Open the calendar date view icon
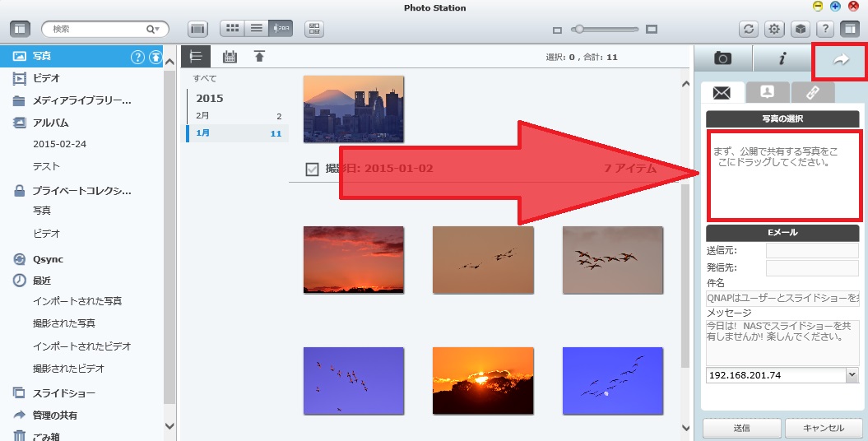Viewport: 868px width, 441px height. click(230, 57)
